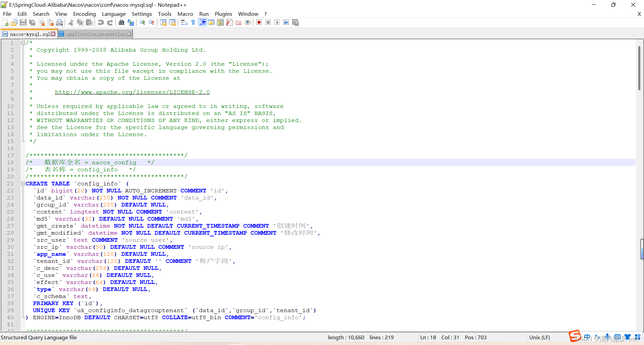Click the Open file folder icon

(x=14, y=22)
